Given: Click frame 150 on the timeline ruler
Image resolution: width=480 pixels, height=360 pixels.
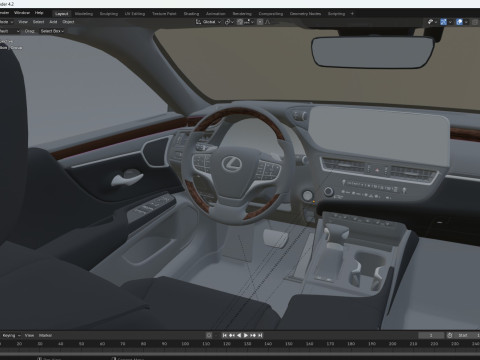Looking at the screenshot, I should pos(289,344).
